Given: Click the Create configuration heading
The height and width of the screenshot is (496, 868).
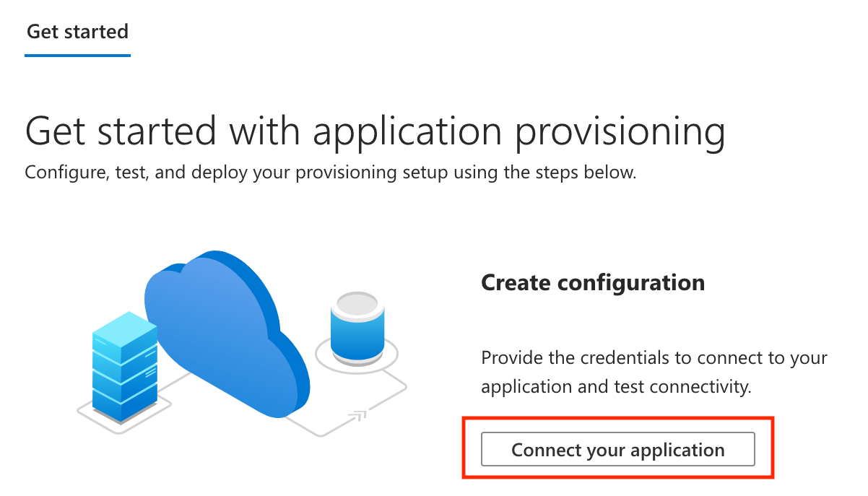Looking at the screenshot, I should pos(592,282).
